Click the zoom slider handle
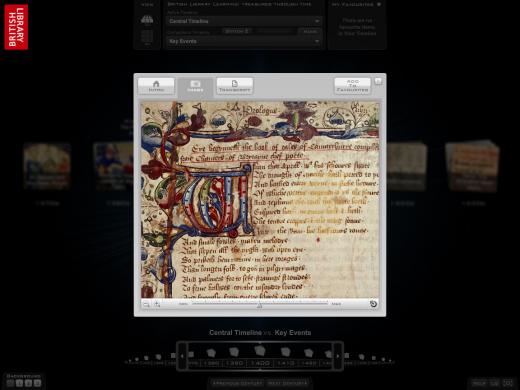Image resolution: width=520 pixels, height=390 pixels. coord(260,305)
